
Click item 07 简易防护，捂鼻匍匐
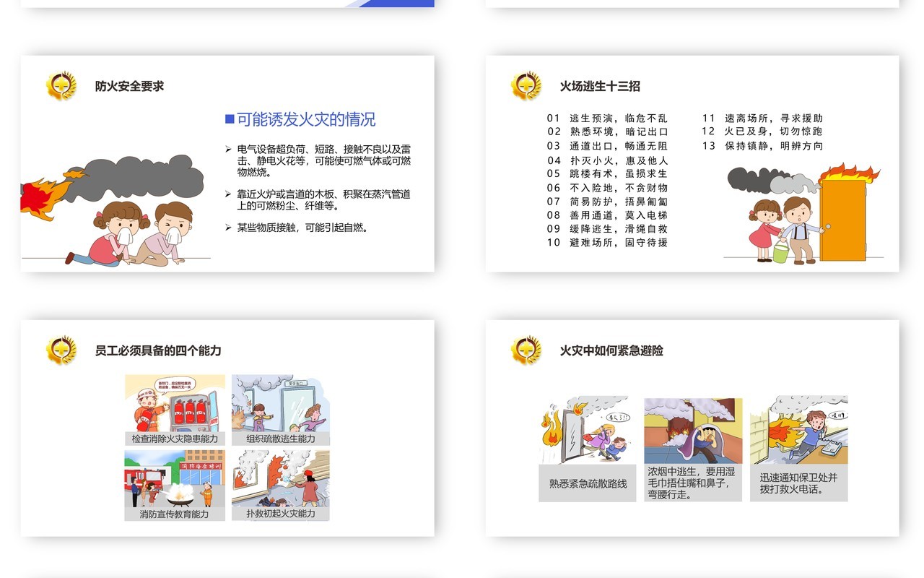coord(607,202)
